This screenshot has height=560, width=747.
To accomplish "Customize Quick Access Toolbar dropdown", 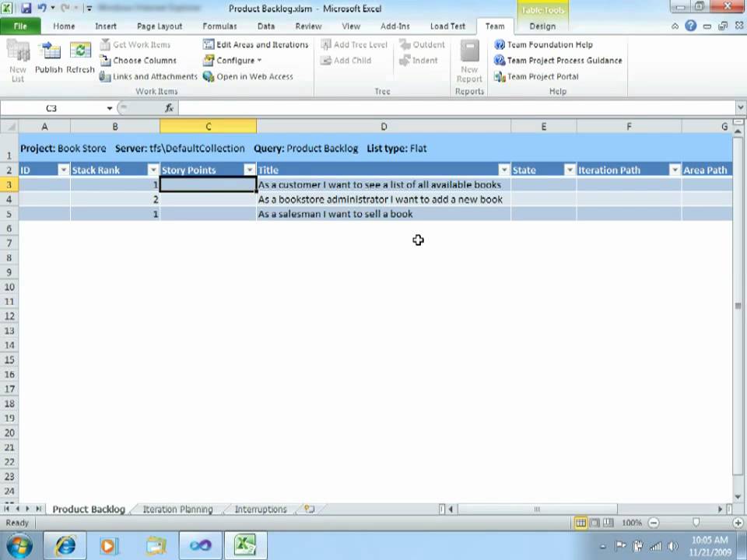I will [x=89, y=9].
